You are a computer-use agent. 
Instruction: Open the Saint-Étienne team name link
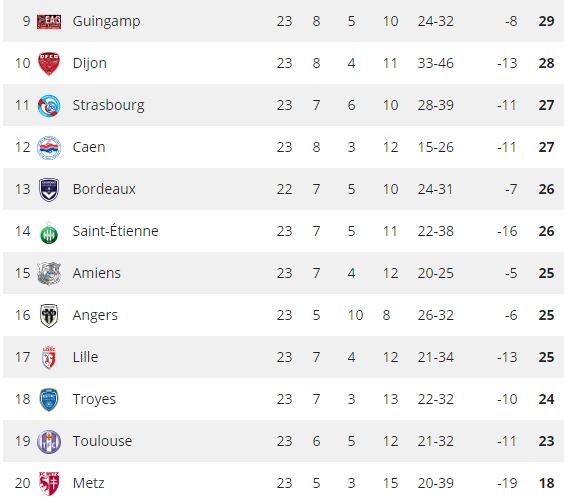[115, 231]
